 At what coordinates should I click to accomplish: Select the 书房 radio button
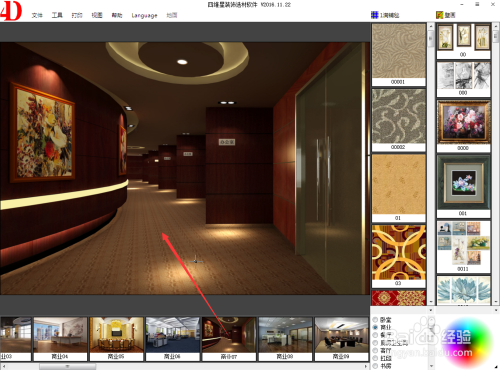coord(375,366)
